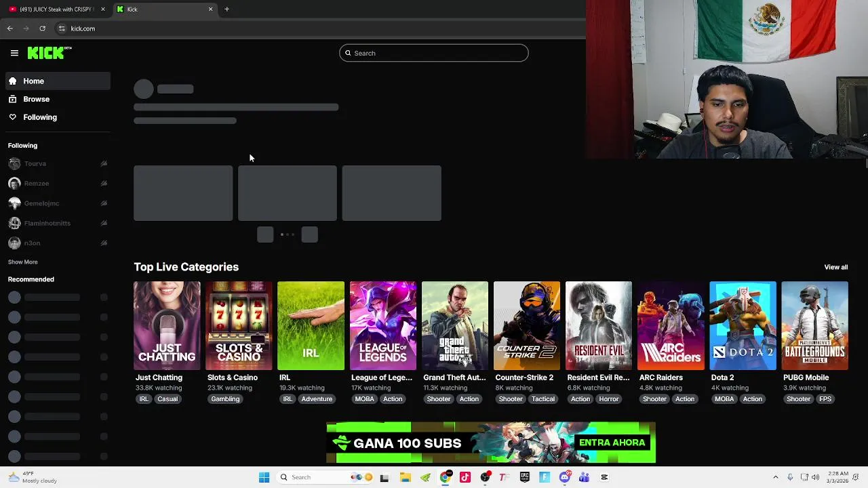The height and width of the screenshot is (488, 868).
Task: Open IRL category thumbnail
Action: pos(311,326)
